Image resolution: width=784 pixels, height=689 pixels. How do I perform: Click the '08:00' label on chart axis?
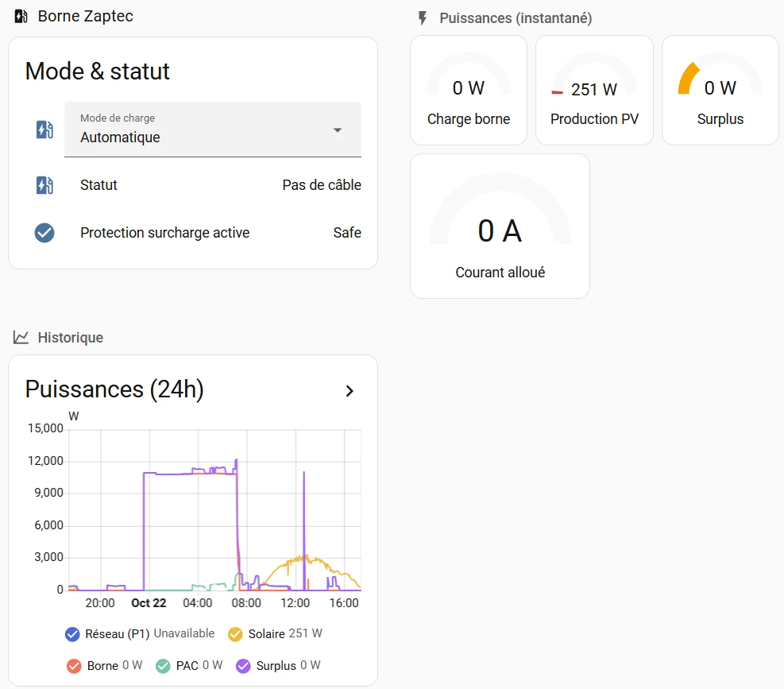click(x=246, y=603)
